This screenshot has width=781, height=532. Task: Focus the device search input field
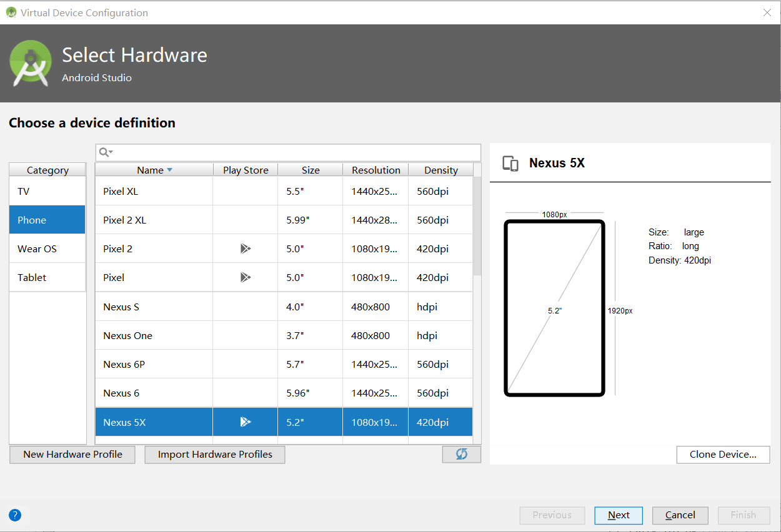(x=288, y=152)
